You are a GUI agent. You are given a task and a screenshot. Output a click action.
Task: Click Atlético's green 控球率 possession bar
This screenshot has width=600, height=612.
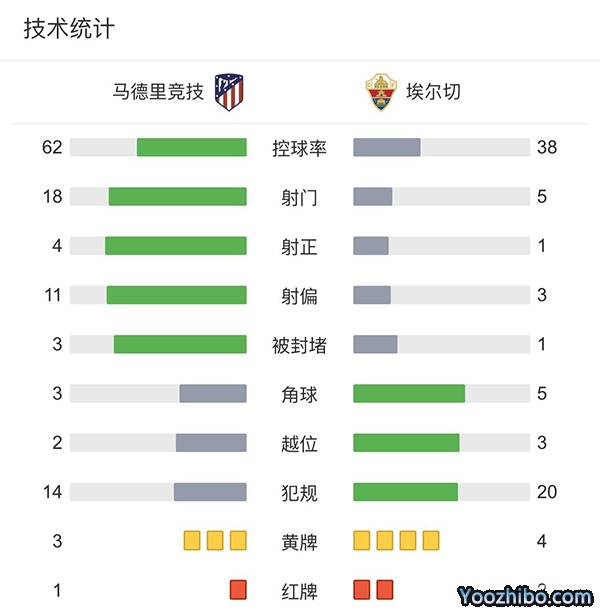192,147
